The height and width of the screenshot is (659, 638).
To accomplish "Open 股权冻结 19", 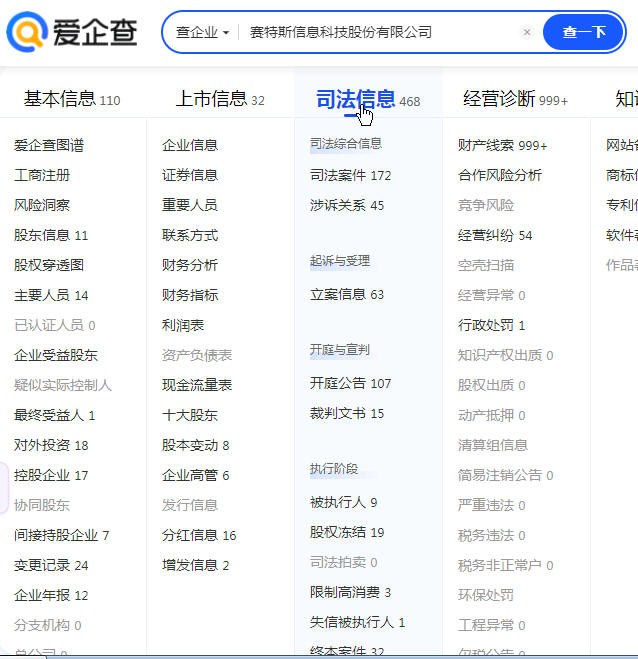I will coord(347,532).
